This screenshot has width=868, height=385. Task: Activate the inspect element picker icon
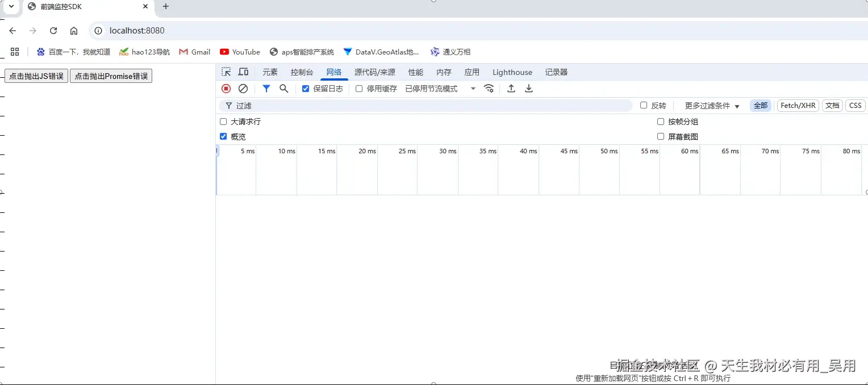pos(226,72)
